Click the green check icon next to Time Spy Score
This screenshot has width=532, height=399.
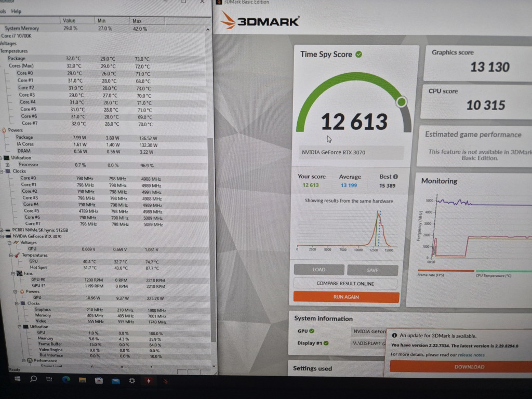[358, 54]
